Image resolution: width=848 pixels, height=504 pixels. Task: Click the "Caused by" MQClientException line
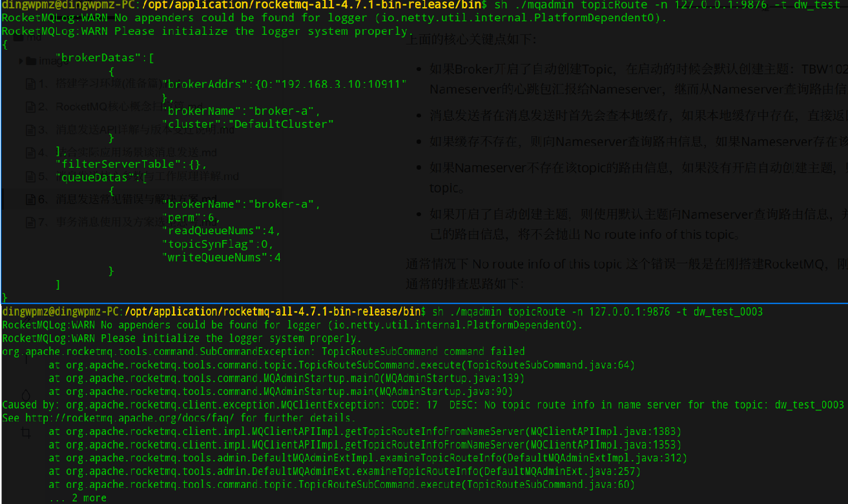pos(423,405)
